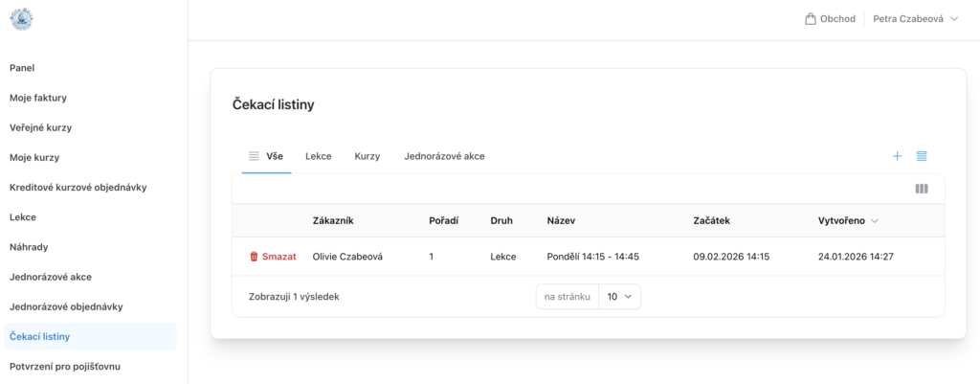This screenshot has height=384, width=980.
Task: Open the table column settings icon
Action: 922,189
